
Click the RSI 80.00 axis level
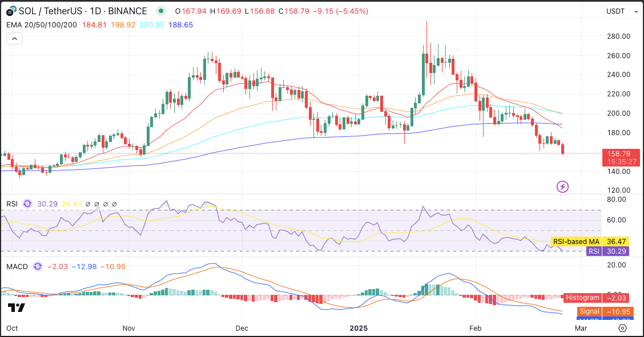(616, 200)
